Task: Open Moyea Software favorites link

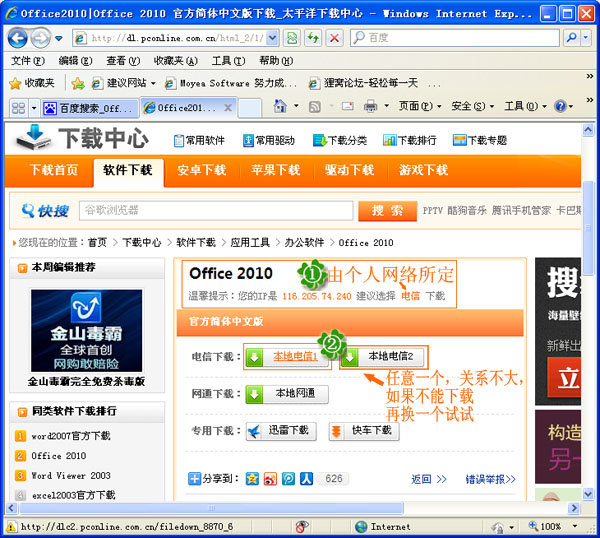Action: pos(231,83)
